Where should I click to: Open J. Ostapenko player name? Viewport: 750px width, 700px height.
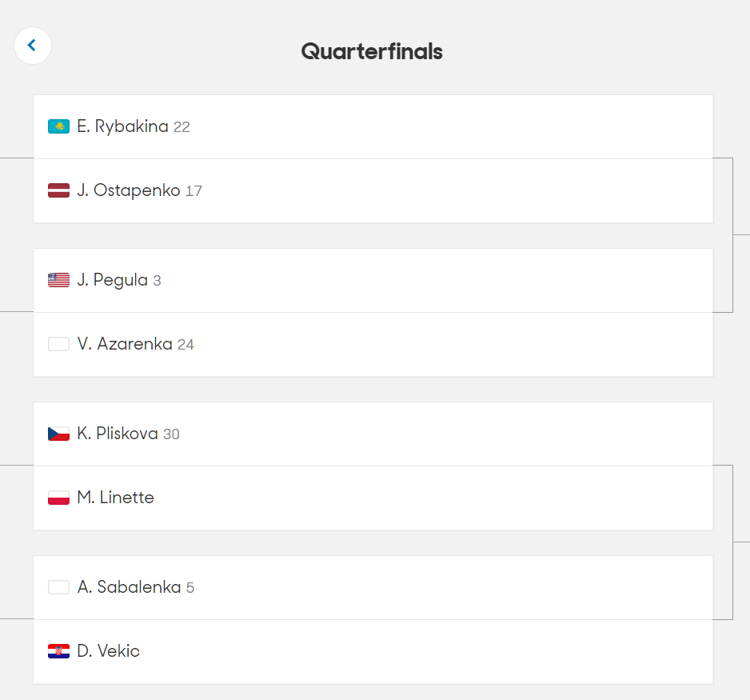tap(129, 190)
